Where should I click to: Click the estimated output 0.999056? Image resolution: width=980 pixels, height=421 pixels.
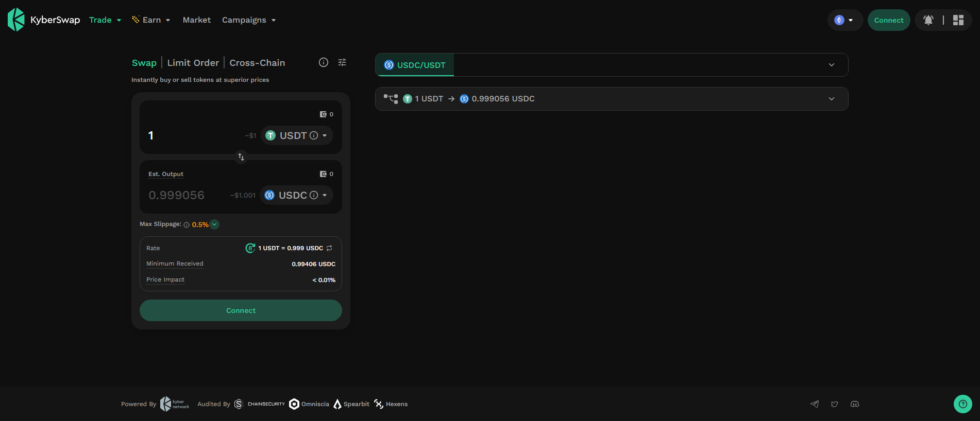[176, 195]
